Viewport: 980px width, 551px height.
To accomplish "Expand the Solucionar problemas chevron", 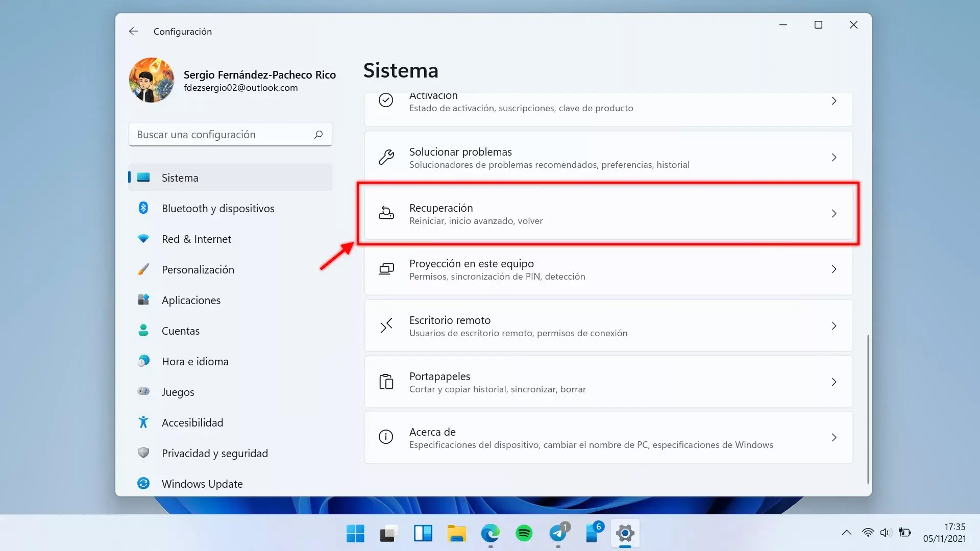I will pyautogui.click(x=834, y=157).
